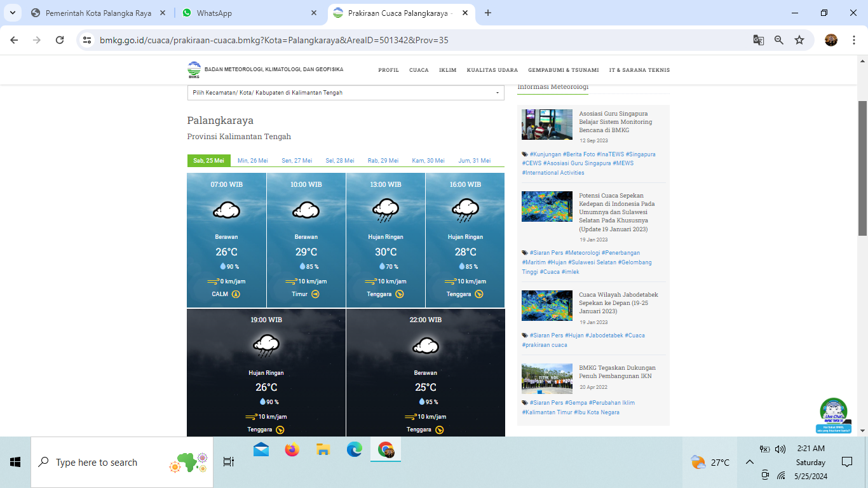
Task: Switch to Pemerintah Kota Palangka Raya tab
Action: [x=98, y=13]
